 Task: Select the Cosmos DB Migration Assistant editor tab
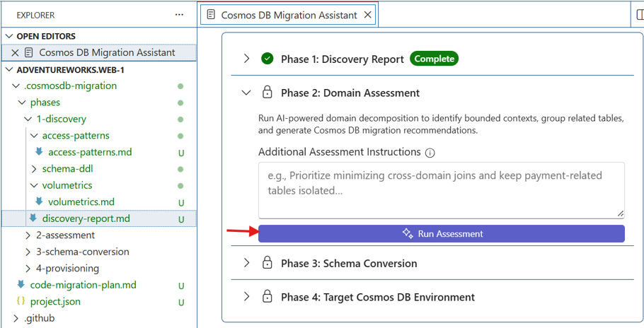pyautogui.click(x=289, y=15)
